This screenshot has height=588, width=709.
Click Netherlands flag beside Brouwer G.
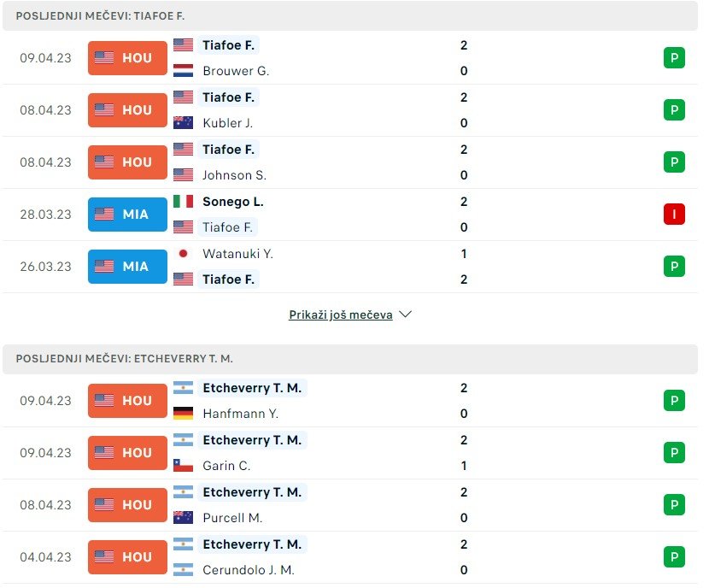coord(183,71)
